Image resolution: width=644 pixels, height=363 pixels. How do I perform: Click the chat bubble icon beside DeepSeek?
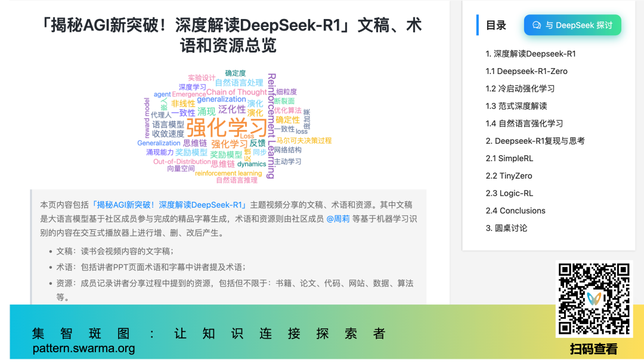[537, 26]
